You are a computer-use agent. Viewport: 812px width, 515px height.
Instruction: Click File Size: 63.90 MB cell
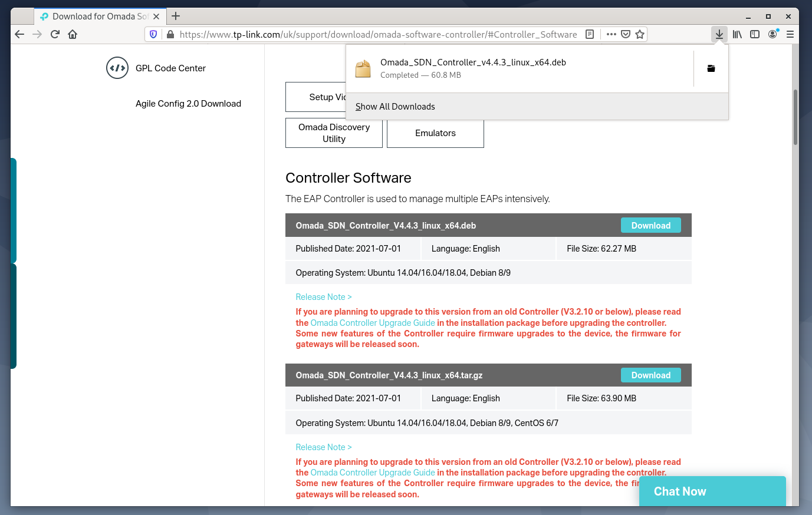pos(624,398)
